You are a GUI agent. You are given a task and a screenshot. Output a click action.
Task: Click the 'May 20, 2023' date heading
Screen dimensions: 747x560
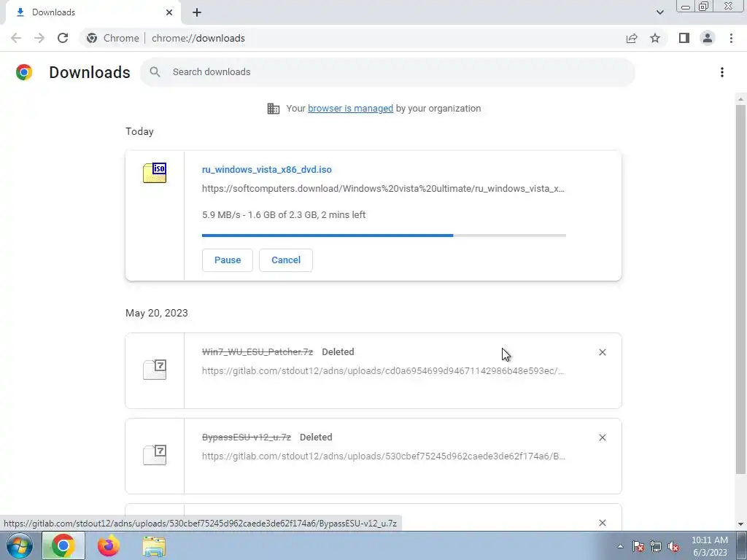point(157,313)
